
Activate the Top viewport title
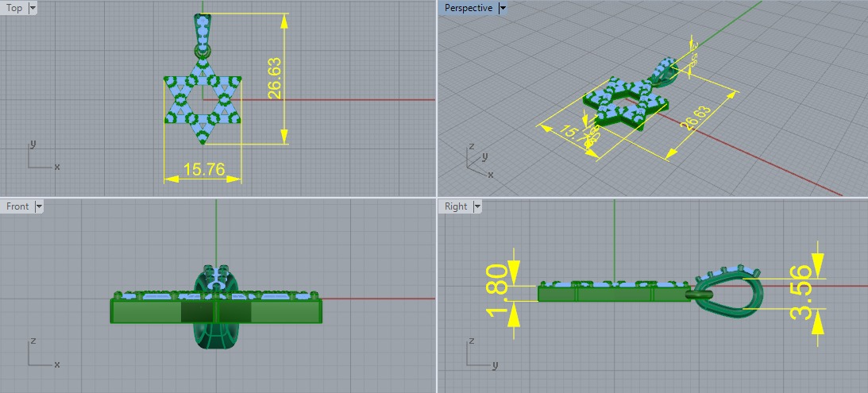(x=14, y=8)
